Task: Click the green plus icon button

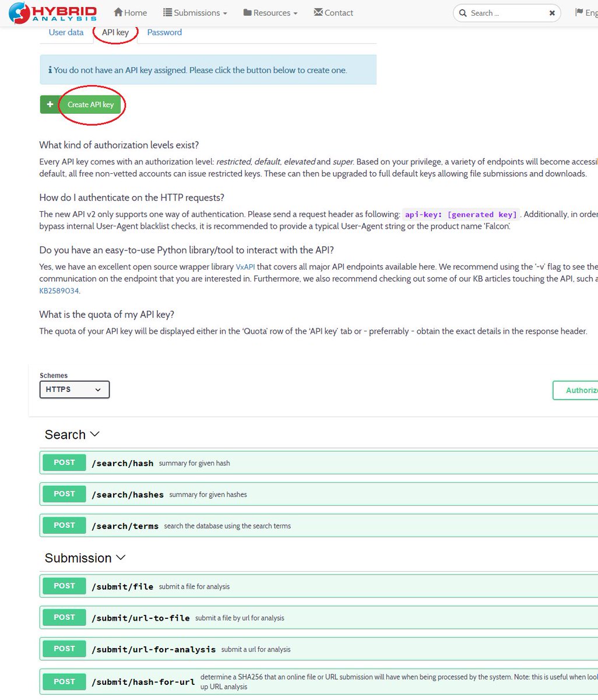Action: coord(50,104)
